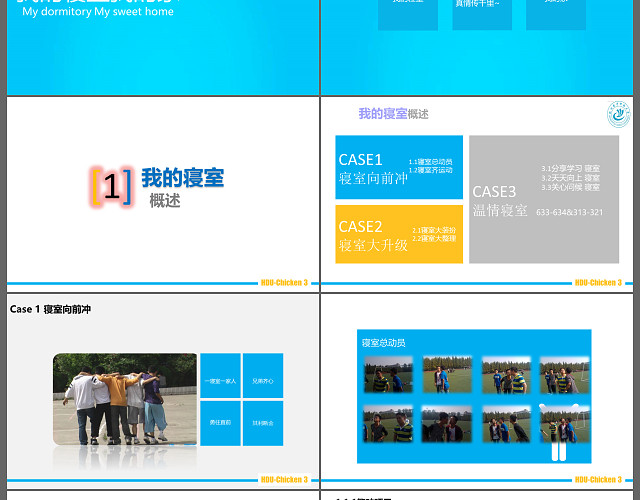Open the group photo of students arm in arm
Viewport: 640px width, 500px height.
pyautogui.click(x=125, y=399)
